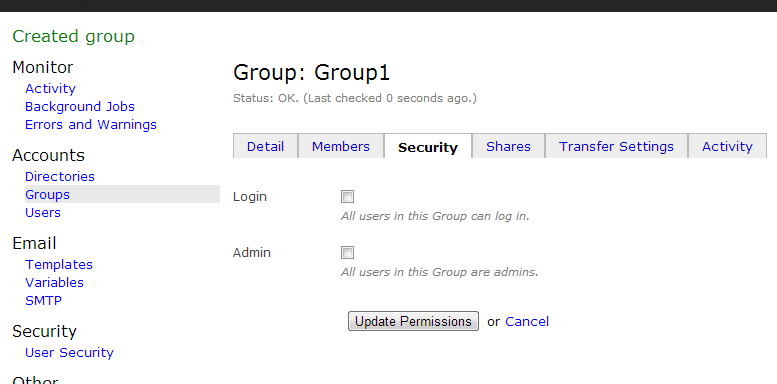
Task: Open Directories under Accounts
Action: point(60,176)
